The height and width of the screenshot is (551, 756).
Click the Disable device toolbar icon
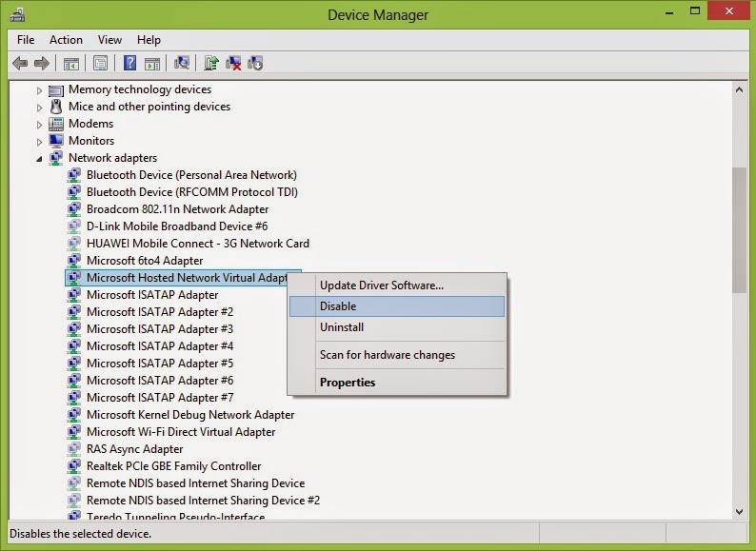(x=255, y=63)
